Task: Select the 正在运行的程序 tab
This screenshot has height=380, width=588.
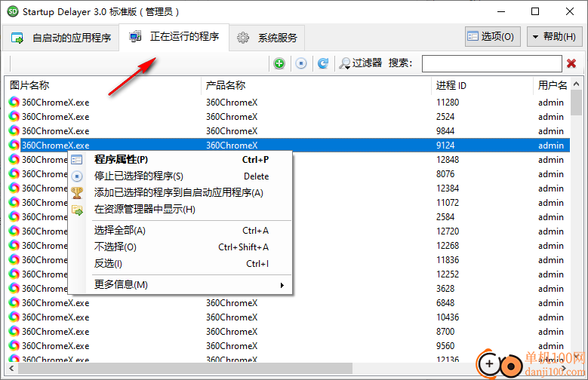Action: pos(174,37)
